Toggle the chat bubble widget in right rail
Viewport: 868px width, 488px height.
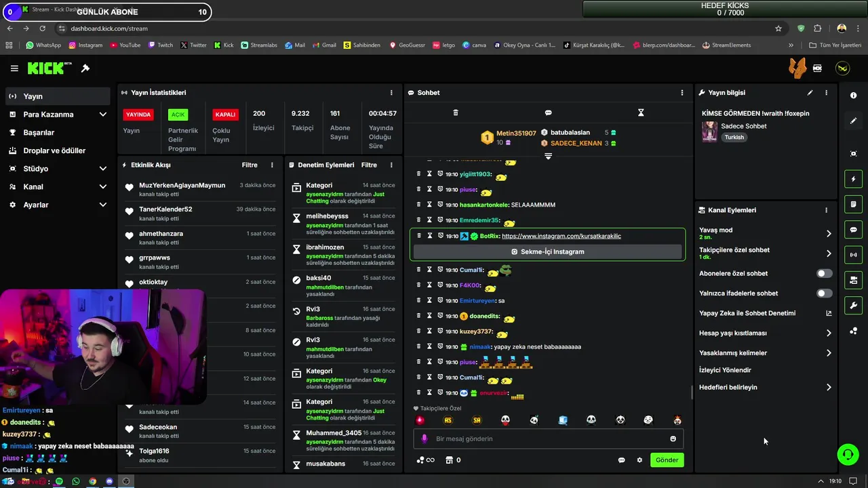(853, 230)
